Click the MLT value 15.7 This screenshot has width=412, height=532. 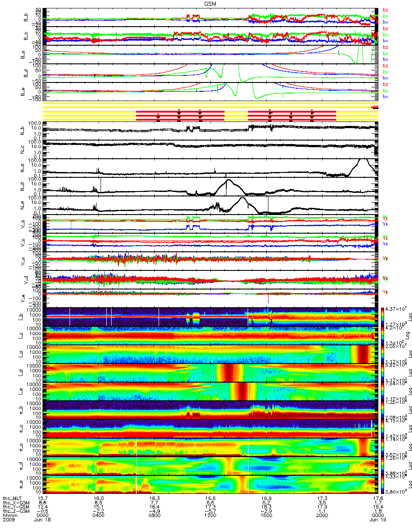[x=43, y=499]
